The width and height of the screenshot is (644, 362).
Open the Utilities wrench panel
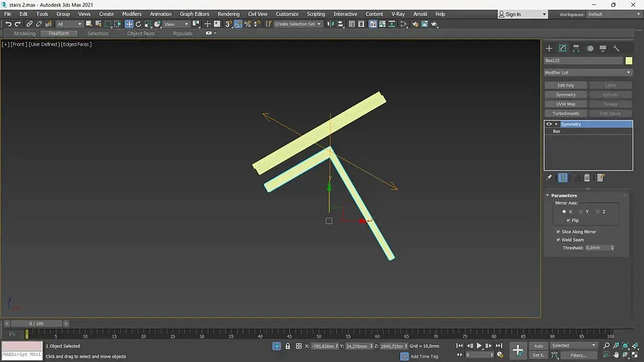(616, 49)
